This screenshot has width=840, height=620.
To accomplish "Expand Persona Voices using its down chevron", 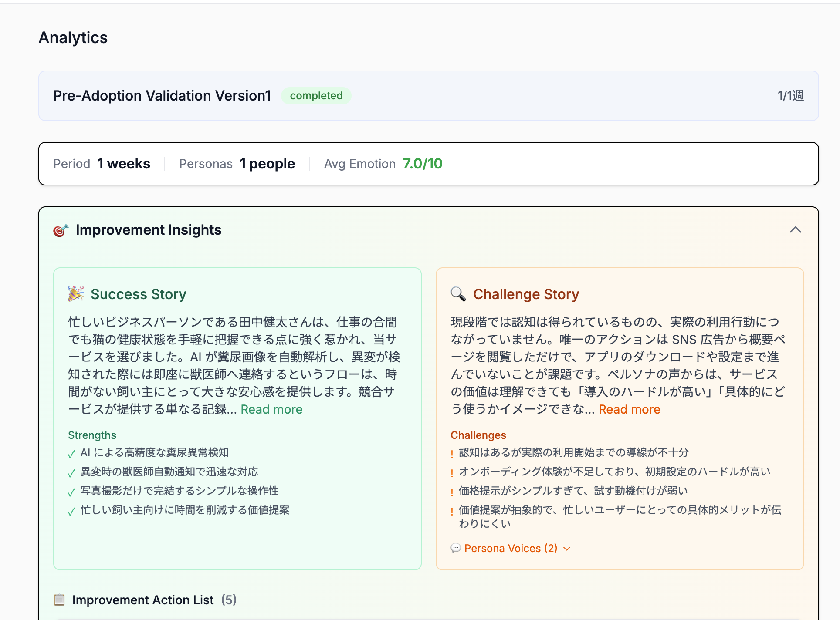I will [567, 549].
